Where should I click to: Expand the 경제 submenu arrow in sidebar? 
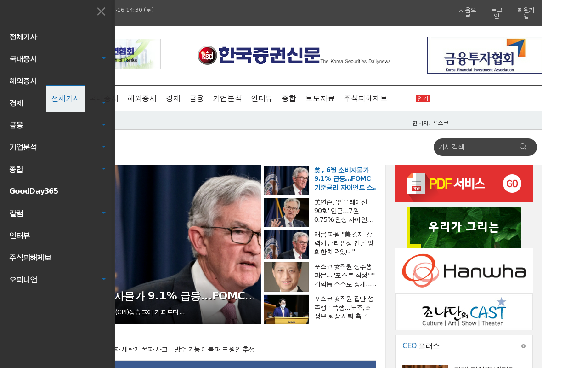[x=104, y=103]
